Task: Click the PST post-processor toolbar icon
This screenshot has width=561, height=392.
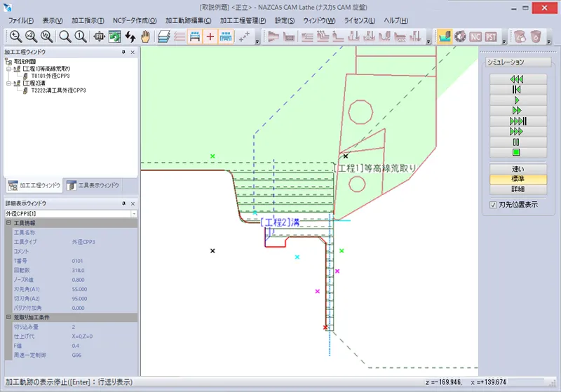Action: click(491, 36)
